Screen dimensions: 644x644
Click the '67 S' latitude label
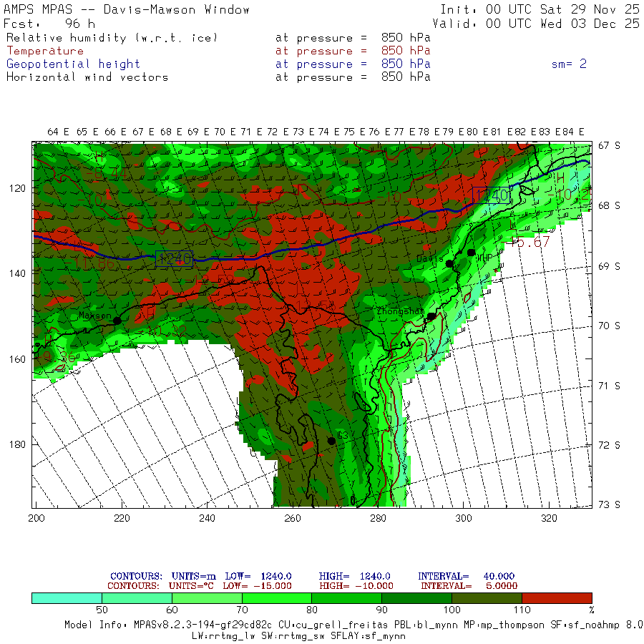(609, 145)
